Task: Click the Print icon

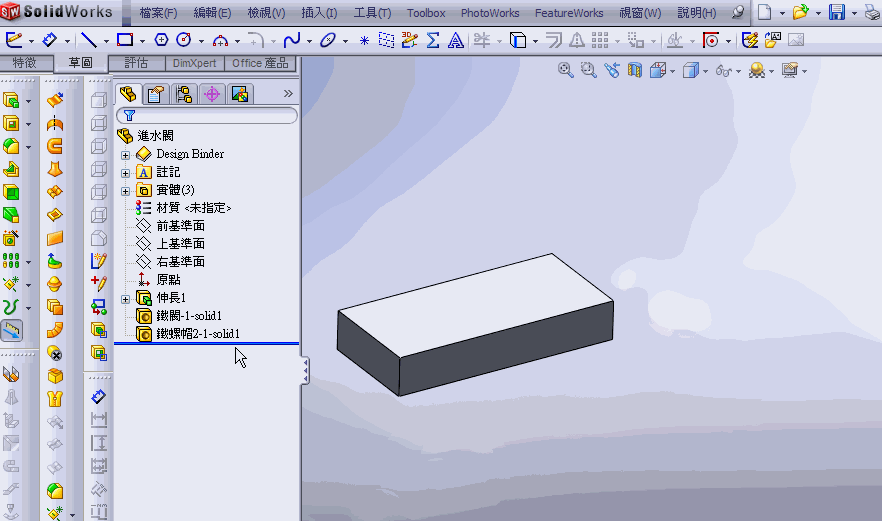Action: click(872, 12)
